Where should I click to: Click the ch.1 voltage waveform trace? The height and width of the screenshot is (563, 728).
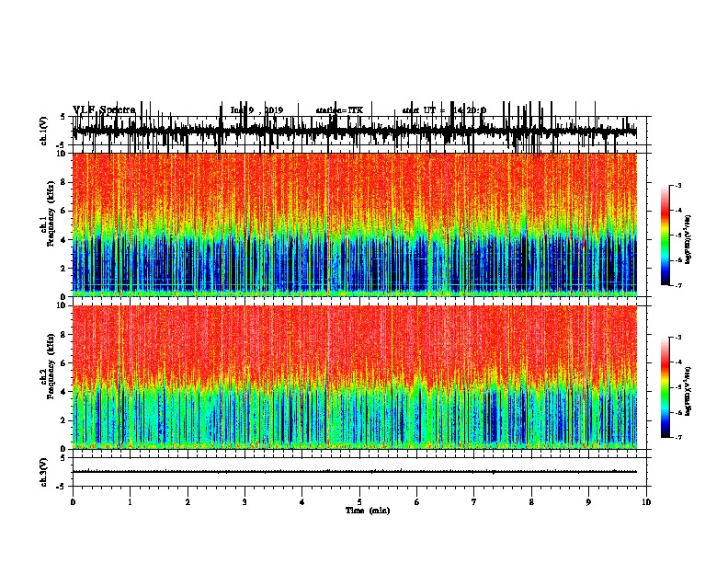click(355, 131)
